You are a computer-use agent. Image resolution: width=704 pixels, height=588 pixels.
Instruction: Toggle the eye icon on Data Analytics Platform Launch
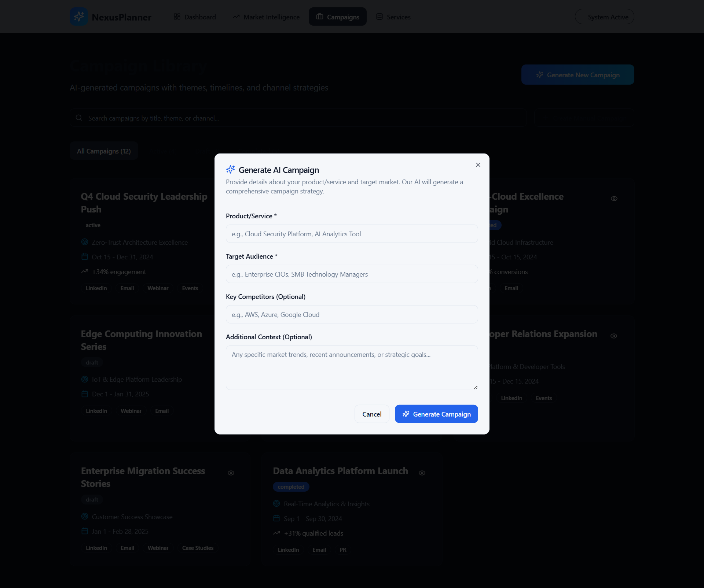tap(422, 473)
